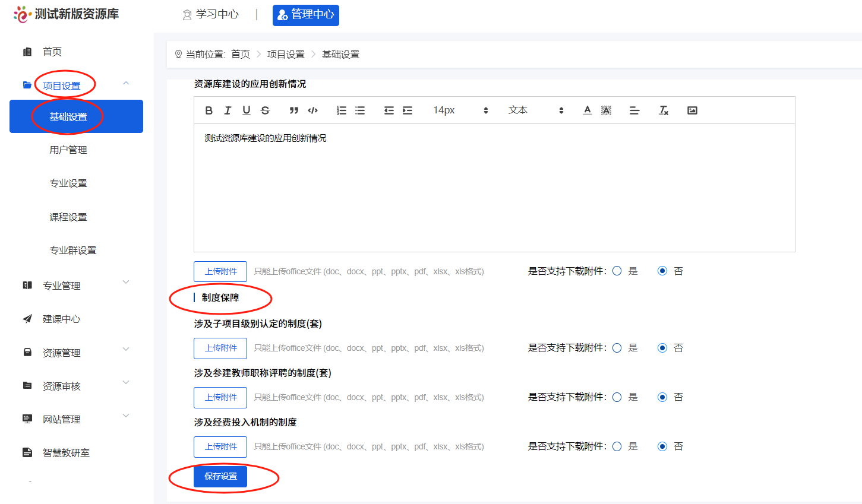Insert a blockquote in the editor

point(293,110)
